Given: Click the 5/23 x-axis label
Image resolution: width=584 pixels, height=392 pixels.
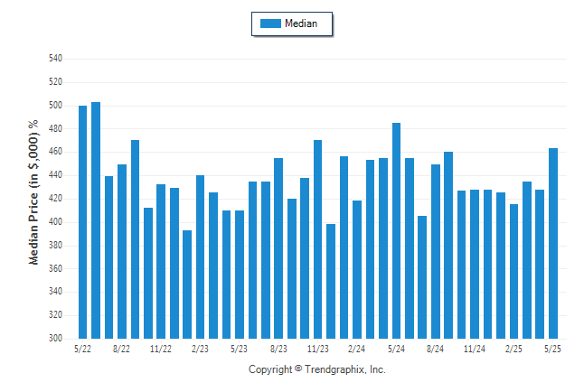Looking at the screenshot, I should coord(239,349).
